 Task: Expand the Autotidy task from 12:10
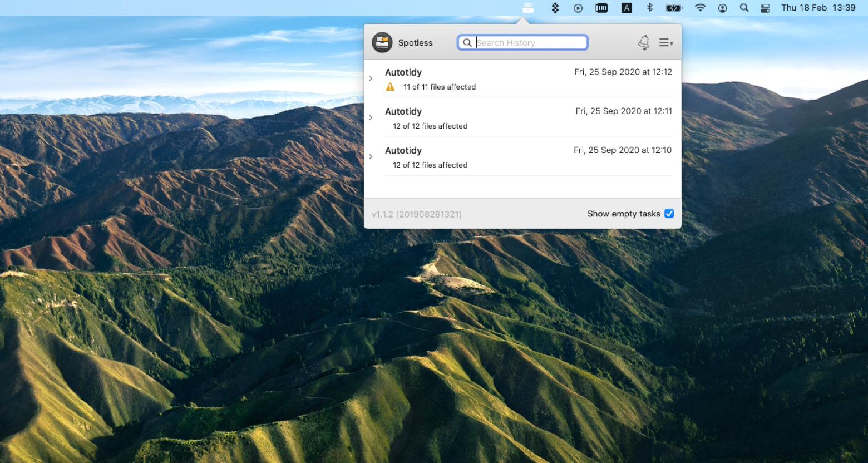pyautogui.click(x=371, y=156)
